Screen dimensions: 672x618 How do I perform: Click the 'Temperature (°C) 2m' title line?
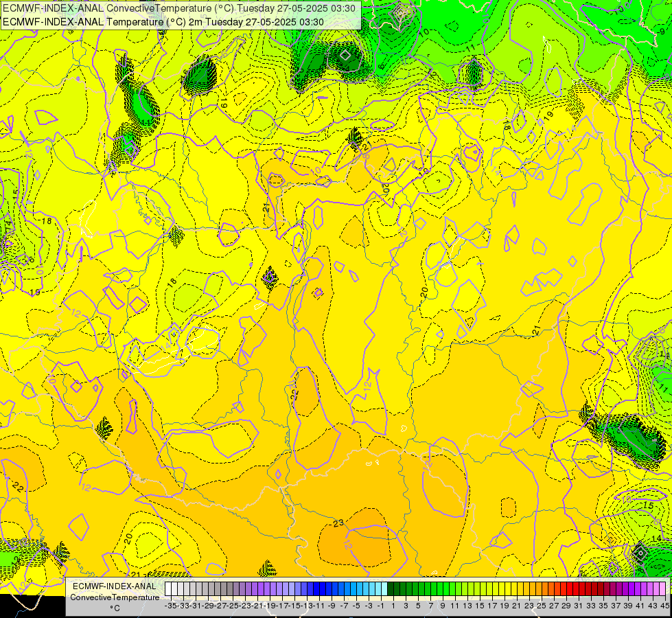(x=163, y=22)
